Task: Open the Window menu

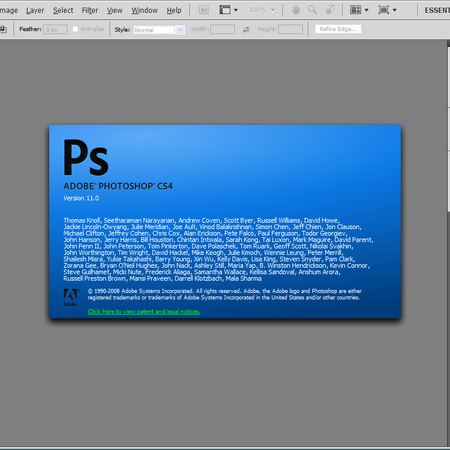Action: coord(144,10)
